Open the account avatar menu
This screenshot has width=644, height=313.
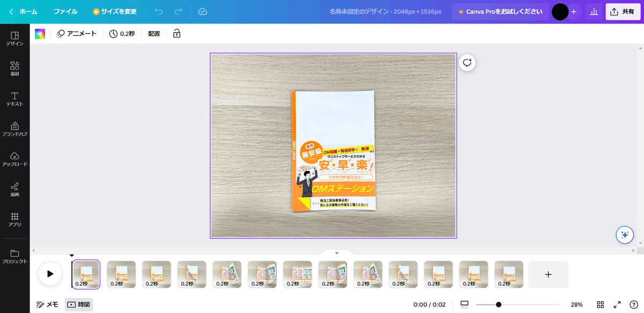[x=560, y=11]
